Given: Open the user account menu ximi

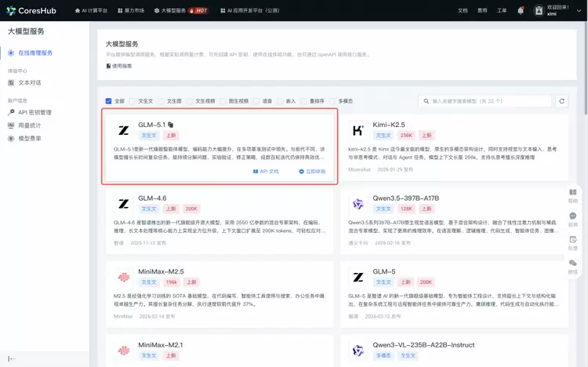Looking at the screenshot, I should [x=558, y=11].
